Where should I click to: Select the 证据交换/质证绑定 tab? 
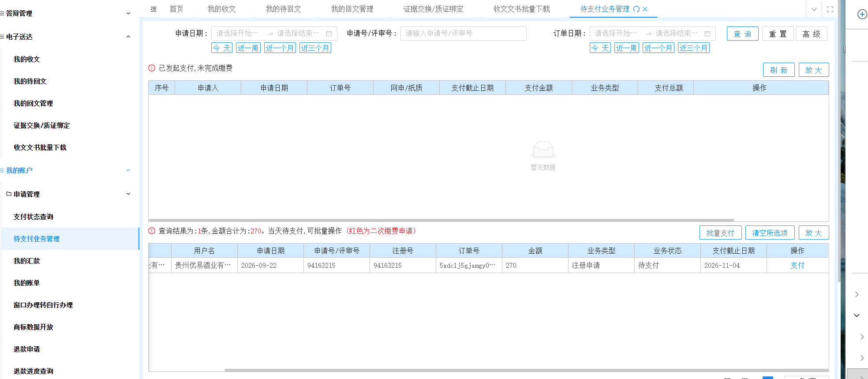434,9
